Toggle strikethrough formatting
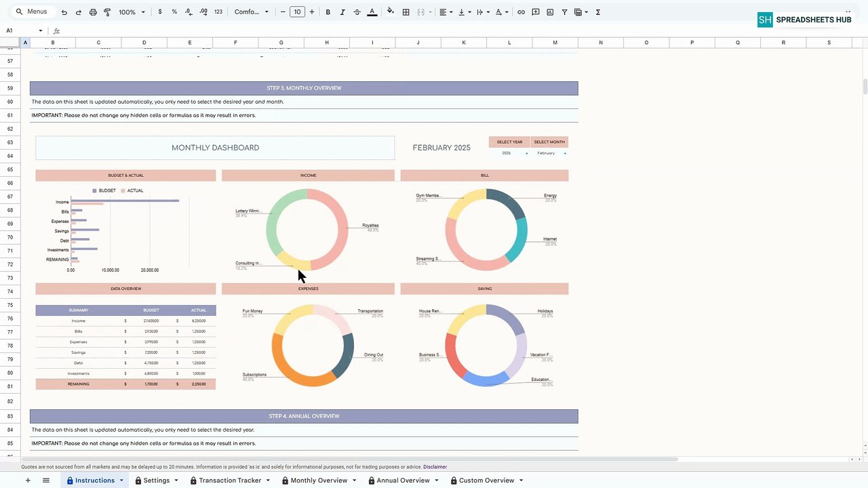 point(357,12)
